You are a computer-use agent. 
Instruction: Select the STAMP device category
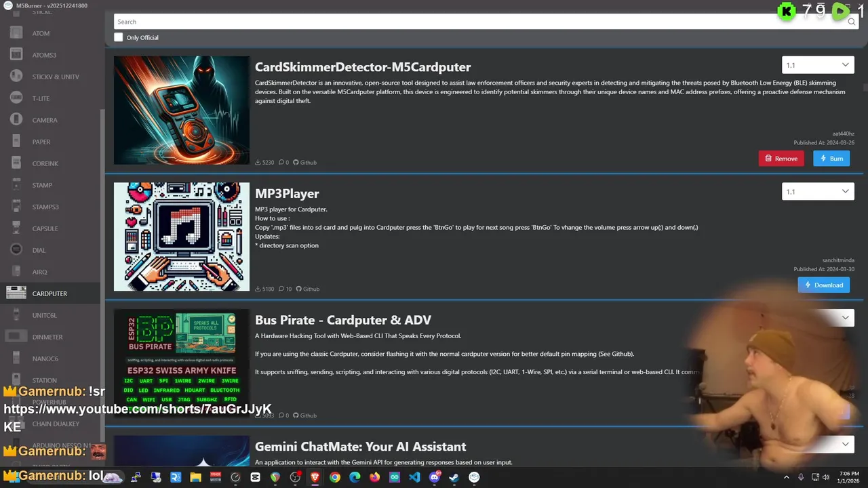50,185
